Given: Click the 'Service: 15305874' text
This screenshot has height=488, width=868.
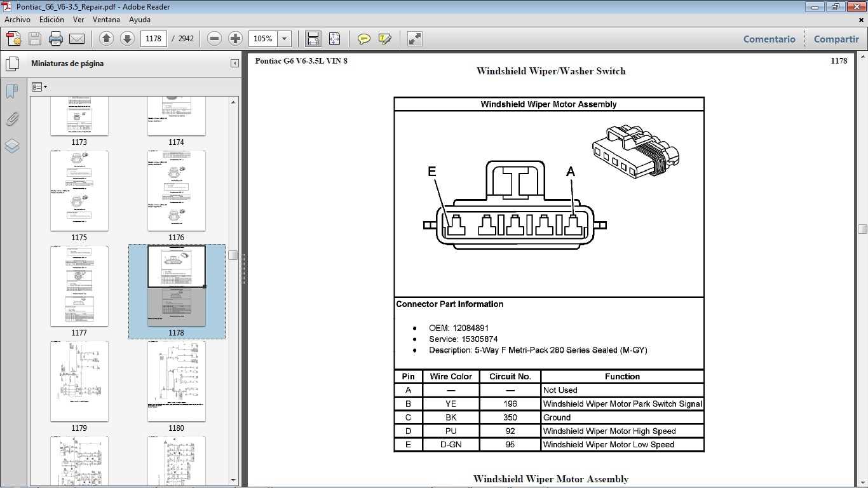Looking at the screenshot, I should coord(463,339).
